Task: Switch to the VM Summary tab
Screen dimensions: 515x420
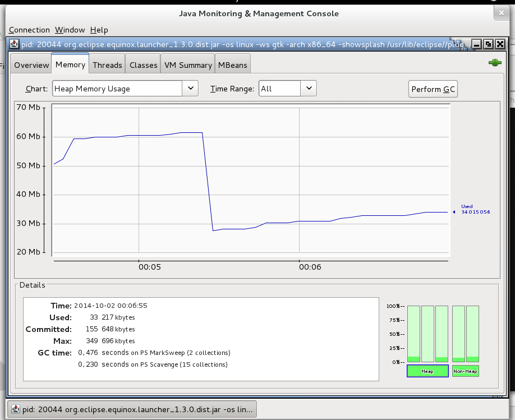Action: click(x=188, y=65)
